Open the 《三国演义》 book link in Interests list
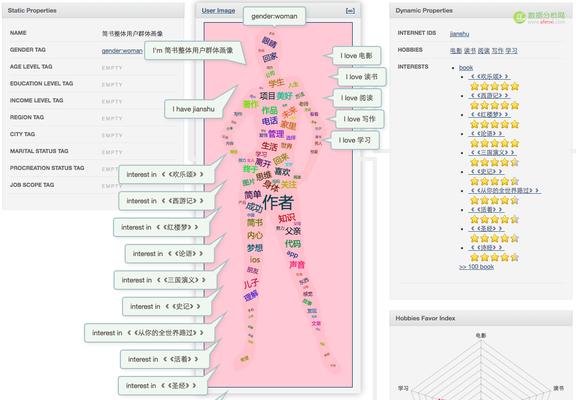Image resolution: width=576 pixels, height=400 pixels. [492, 152]
